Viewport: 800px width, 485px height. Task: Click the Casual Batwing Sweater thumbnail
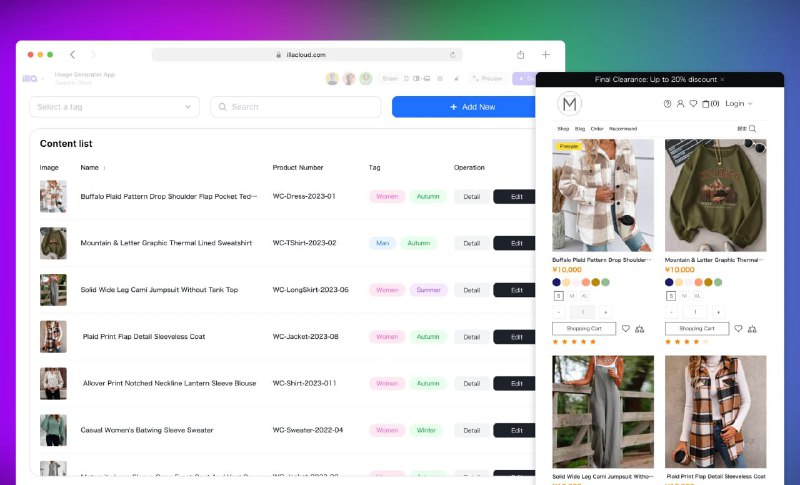coord(53,430)
